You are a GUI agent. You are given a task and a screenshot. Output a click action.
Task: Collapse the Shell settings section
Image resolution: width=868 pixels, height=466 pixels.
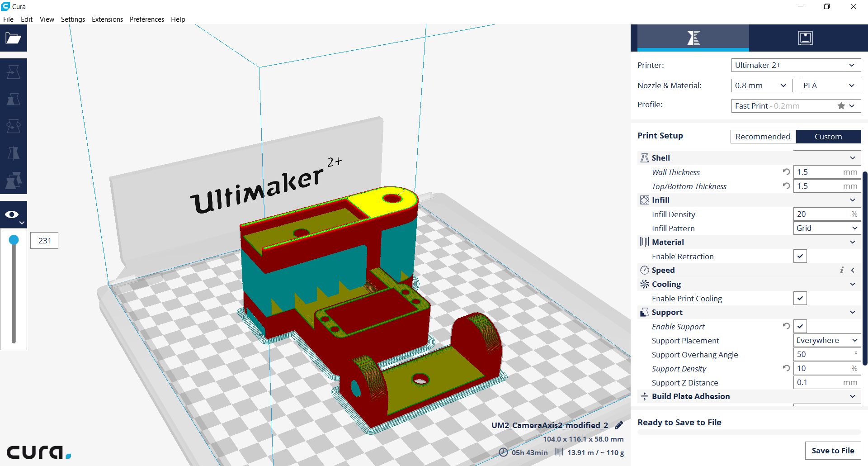(853, 158)
